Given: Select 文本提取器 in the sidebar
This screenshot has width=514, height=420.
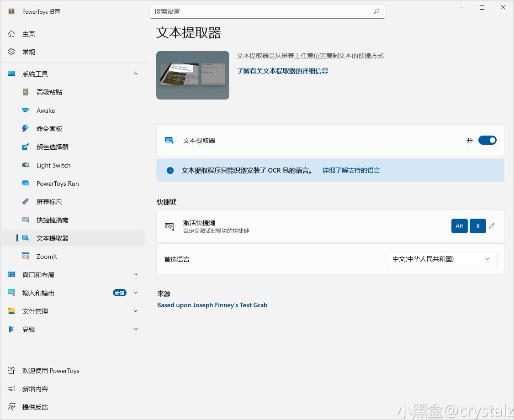Looking at the screenshot, I should (74, 238).
